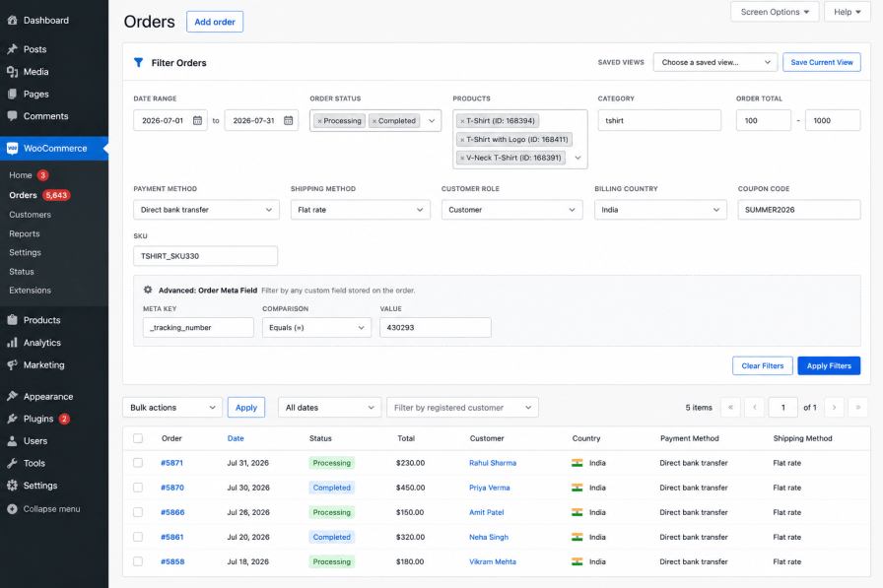
Task: Expand the Screen Options panel
Action: tap(775, 12)
